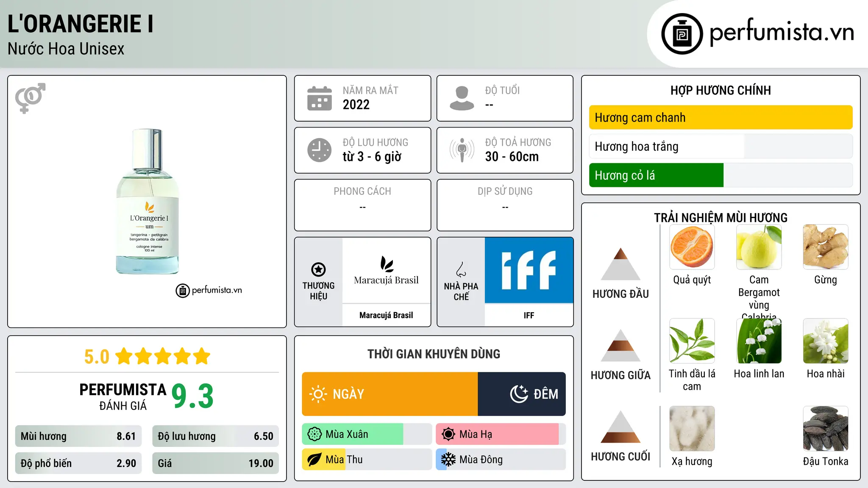The height and width of the screenshot is (488, 868).
Task: Click the fifth rating star
Action: (202, 356)
